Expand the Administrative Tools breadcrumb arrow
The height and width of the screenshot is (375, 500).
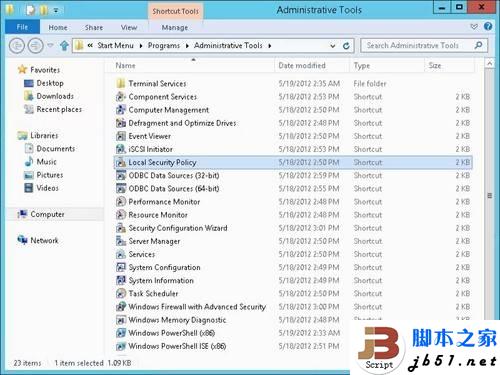click(269, 46)
